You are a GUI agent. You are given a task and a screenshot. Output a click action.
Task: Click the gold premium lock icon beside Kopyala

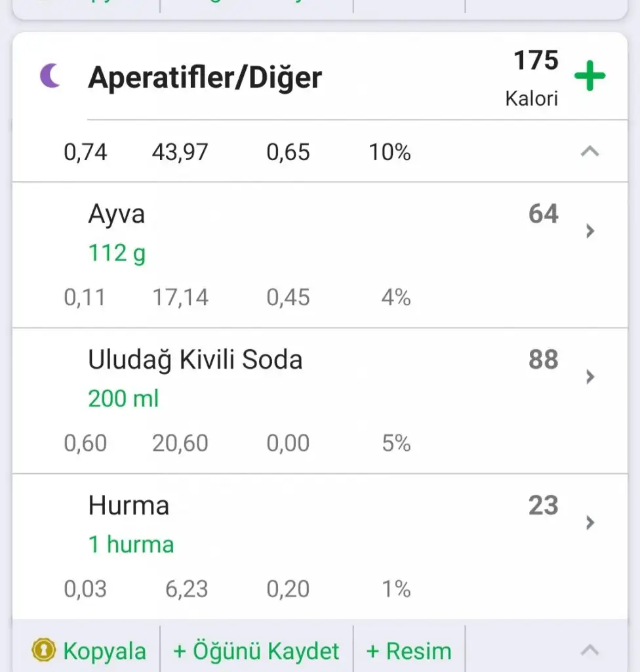44,650
